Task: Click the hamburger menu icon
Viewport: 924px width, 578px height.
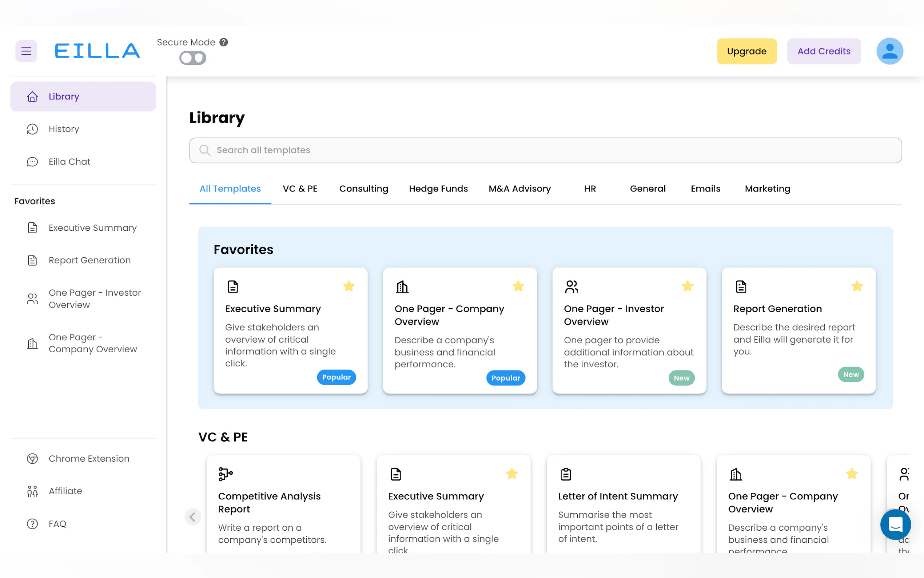Action: coord(26,51)
